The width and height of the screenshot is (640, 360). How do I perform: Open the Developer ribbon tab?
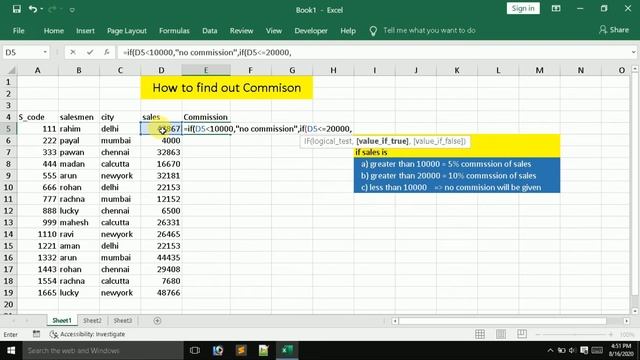pos(311,31)
